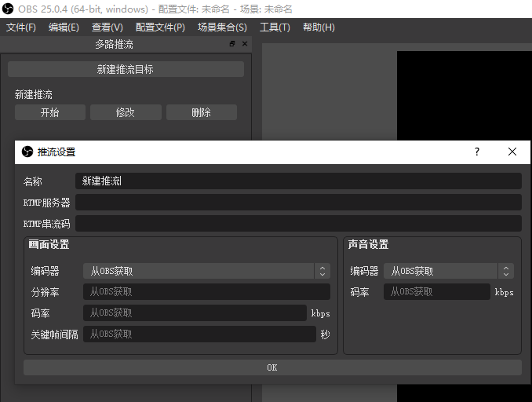The image size is (532, 402).
Task: Click the 新建推流 label in the stream list
Action: (x=33, y=94)
